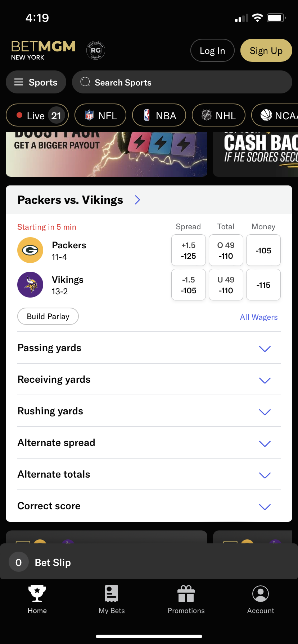
Task: Open My Bets receipt icon
Action: point(112,593)
